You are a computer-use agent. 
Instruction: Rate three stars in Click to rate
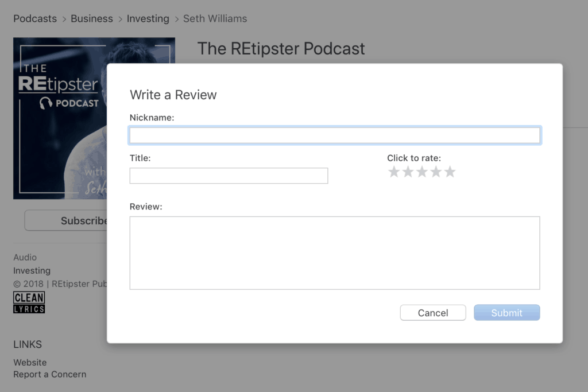coord(422,172)
